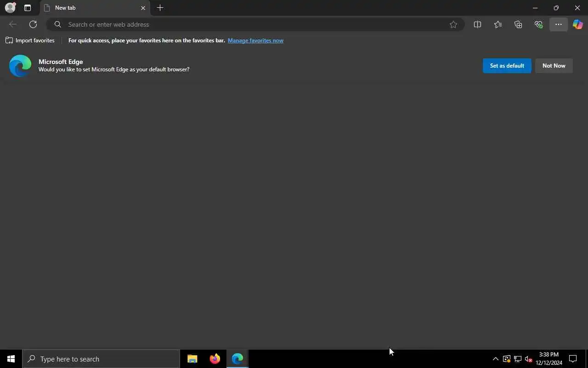
Task: Open Collections
Action: [x=518, y=24]
